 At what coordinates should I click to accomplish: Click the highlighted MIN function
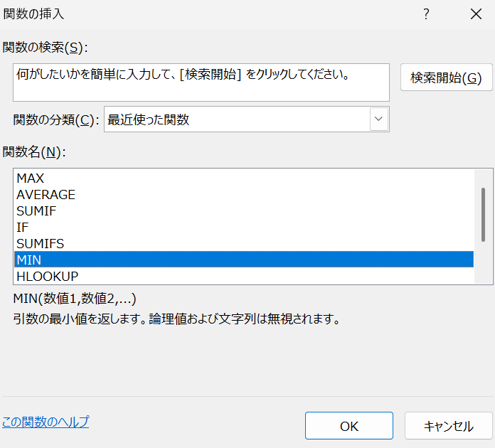pos(28,260)
